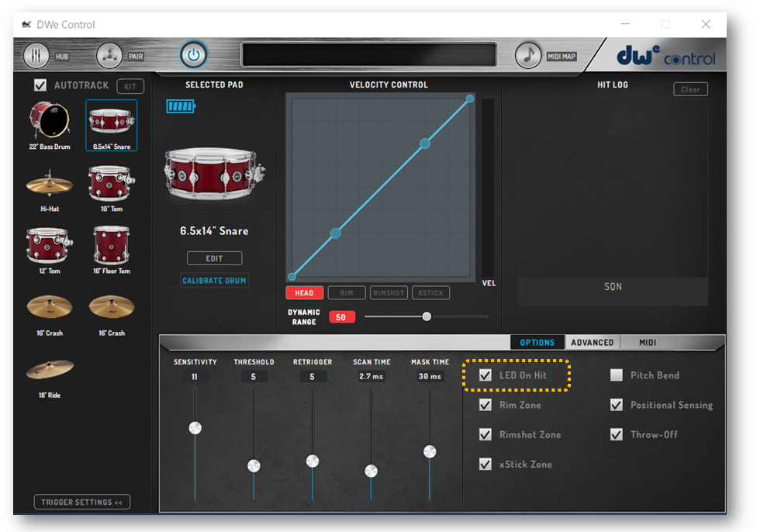
Task: Click the top-right velocity curve point
Action: click(x=470, y=98)
